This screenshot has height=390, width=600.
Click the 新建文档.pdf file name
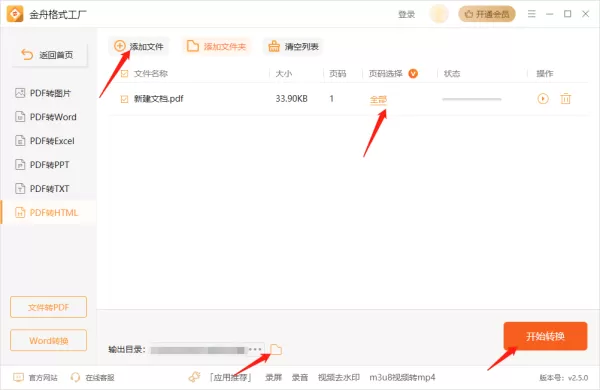tap(158, 99)
